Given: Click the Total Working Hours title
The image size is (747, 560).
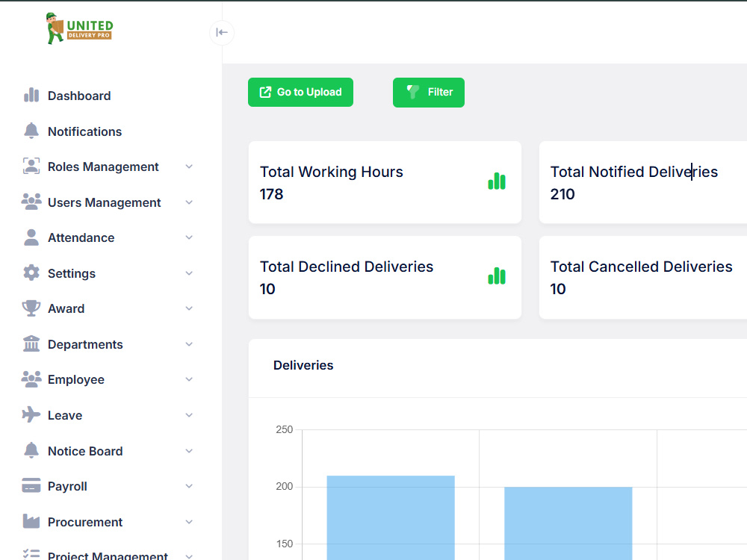Looking at the screenshot, I should coord(332,172).
